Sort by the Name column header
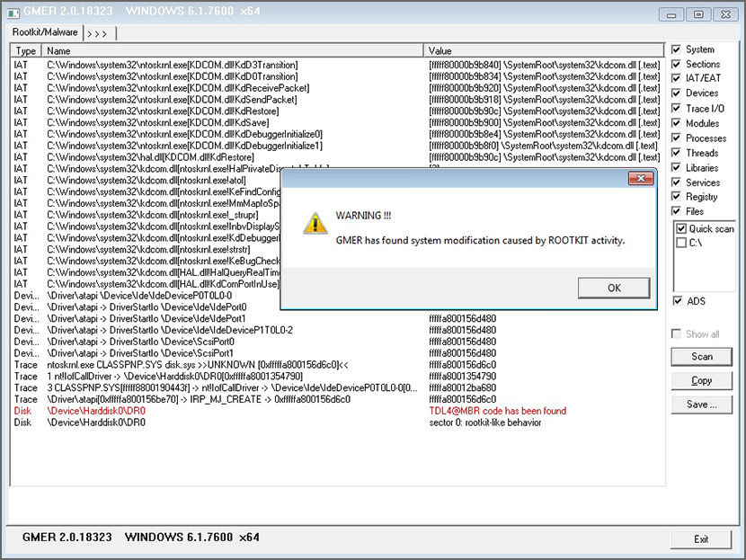 [x=232, y=50]
